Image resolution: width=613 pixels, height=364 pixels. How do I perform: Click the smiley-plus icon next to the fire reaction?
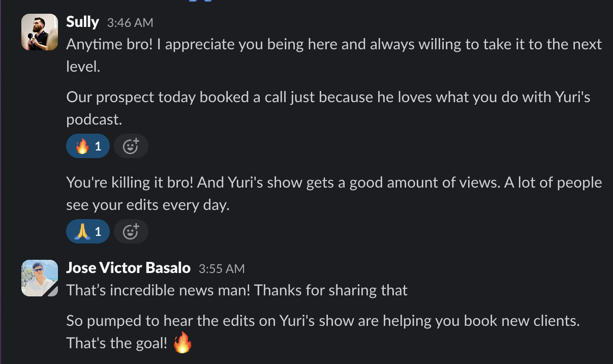tap(131, 146)
